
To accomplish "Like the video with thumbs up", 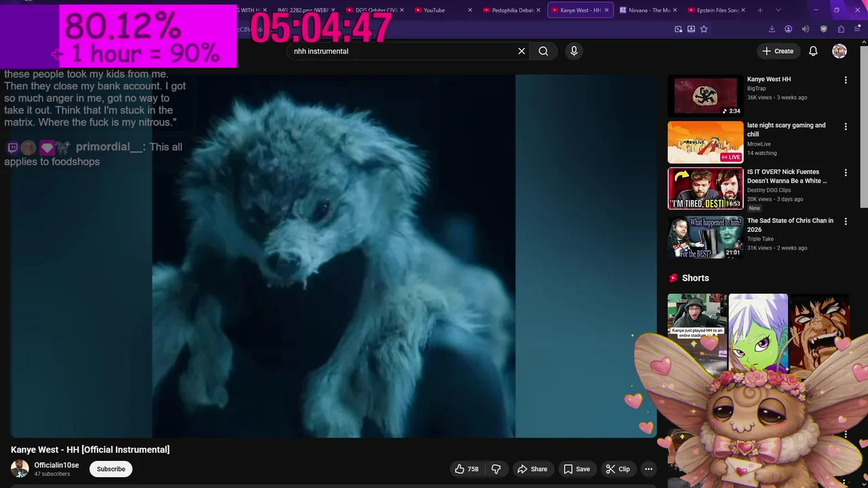I will [x=467, y=469].
